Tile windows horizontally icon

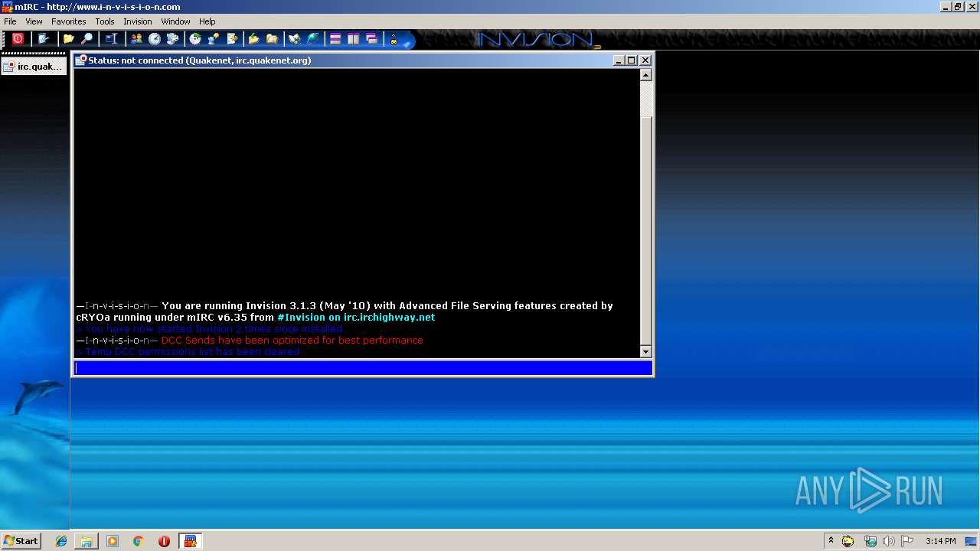(x=335, y=39)
